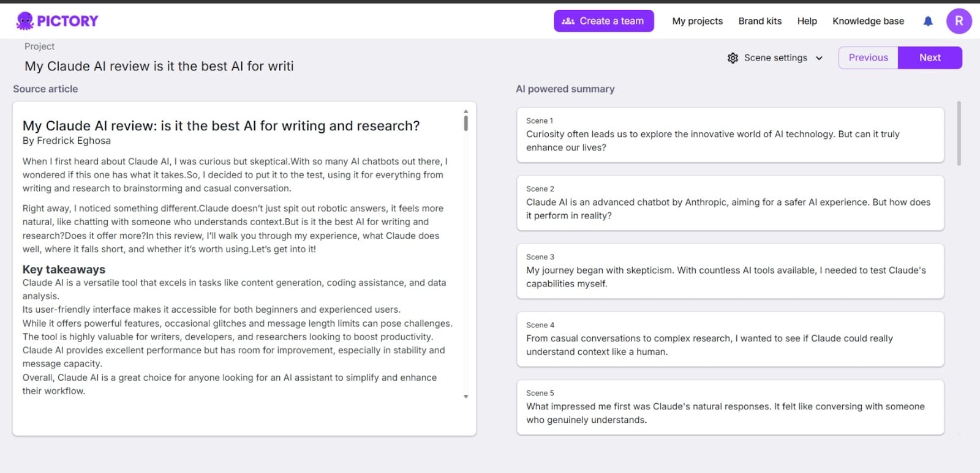980x473 pixels.
Task: Open the Help menu
Action: (807, 21)
